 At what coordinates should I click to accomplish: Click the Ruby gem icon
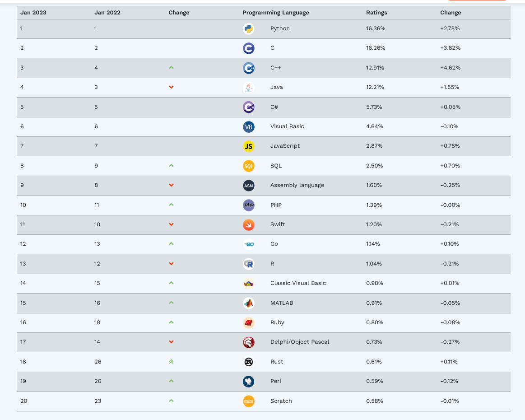248,323
